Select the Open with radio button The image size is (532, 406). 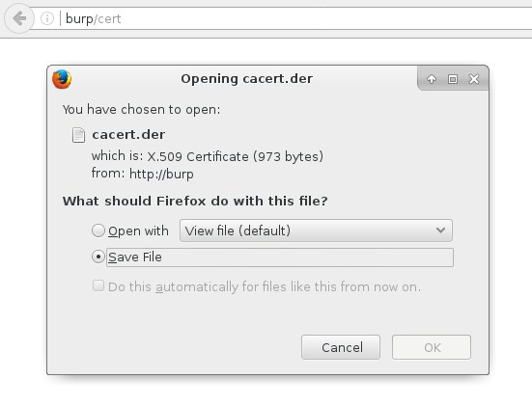click(x=98, y=230)
